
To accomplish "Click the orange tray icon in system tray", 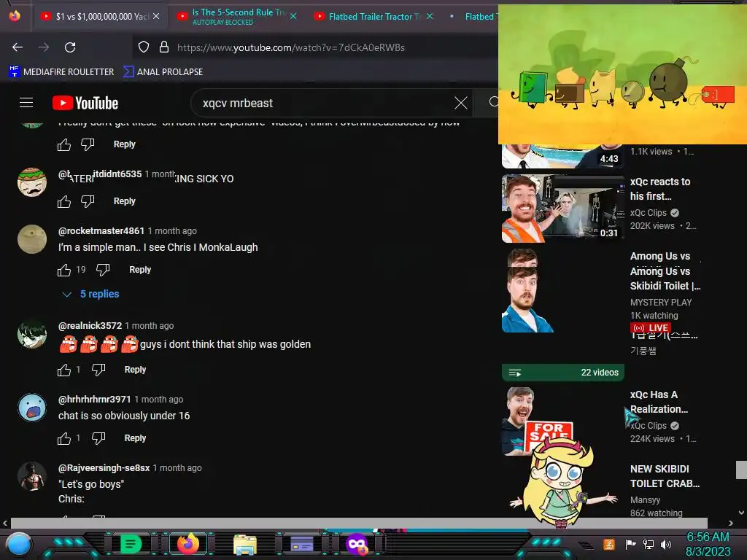I will (x=609, y=544).
